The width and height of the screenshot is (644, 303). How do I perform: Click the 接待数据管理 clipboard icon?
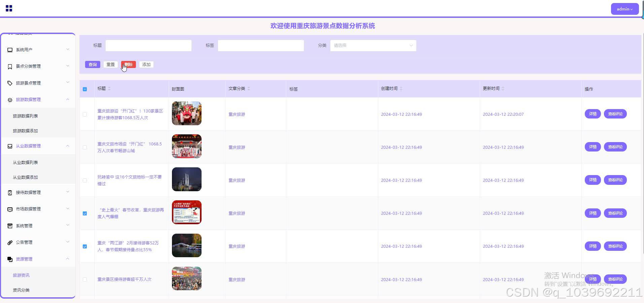(10, 193)
